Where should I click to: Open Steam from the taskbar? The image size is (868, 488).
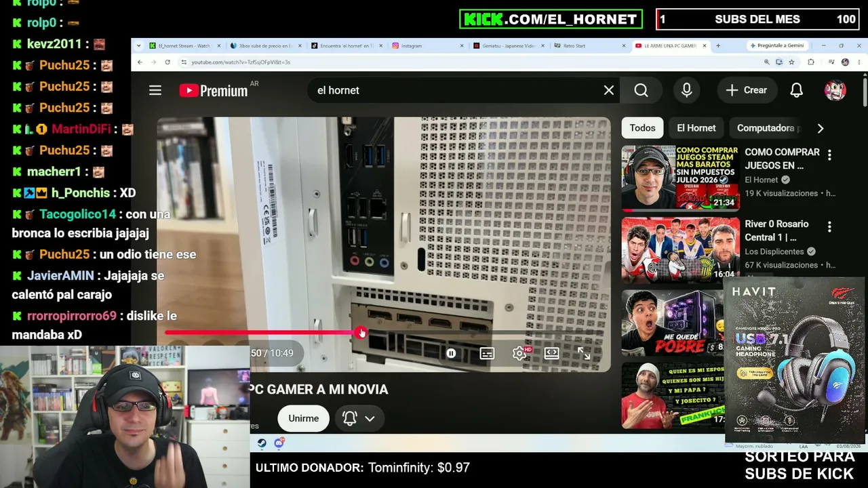(x=262, y=443)
